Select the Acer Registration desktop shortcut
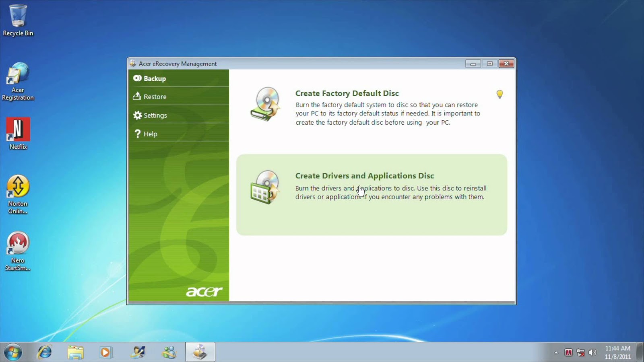This screenshot has height=362, width=644. coord(18,82)
